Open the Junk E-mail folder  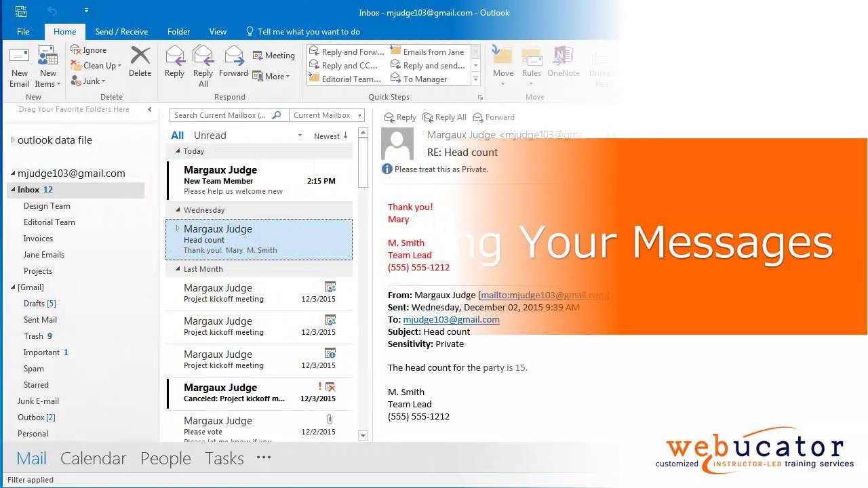[x=38, y=401]
